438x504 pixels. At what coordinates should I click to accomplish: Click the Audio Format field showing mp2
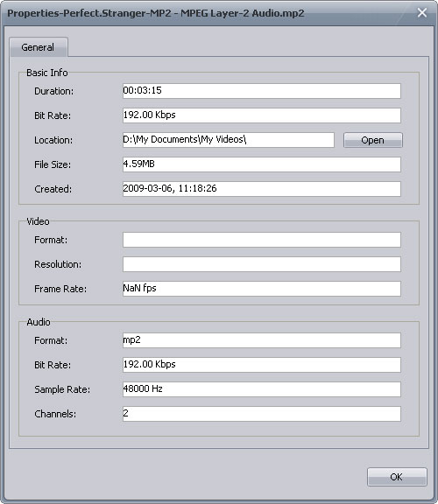point(262,340)
